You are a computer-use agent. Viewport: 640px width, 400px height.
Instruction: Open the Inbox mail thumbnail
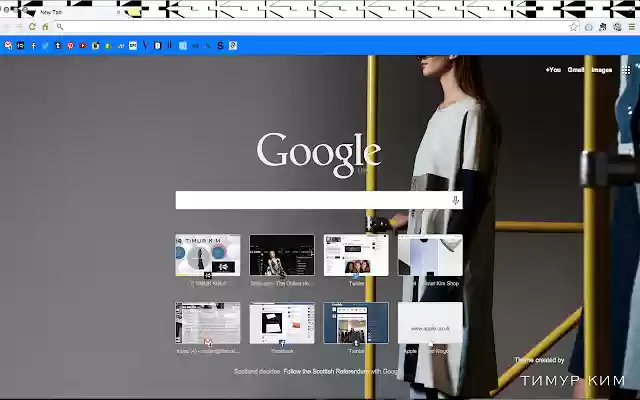click(x=208, y=323)
